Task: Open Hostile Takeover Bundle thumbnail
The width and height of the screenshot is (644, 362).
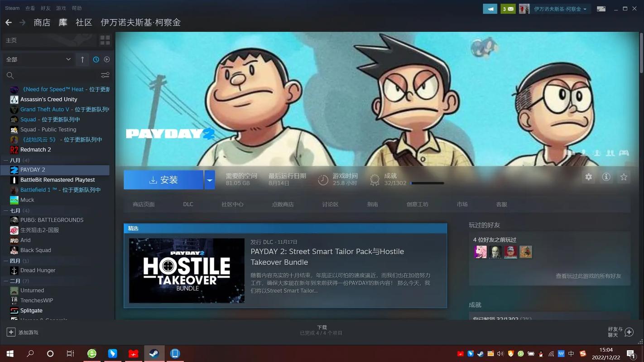Action: [187, 271]
